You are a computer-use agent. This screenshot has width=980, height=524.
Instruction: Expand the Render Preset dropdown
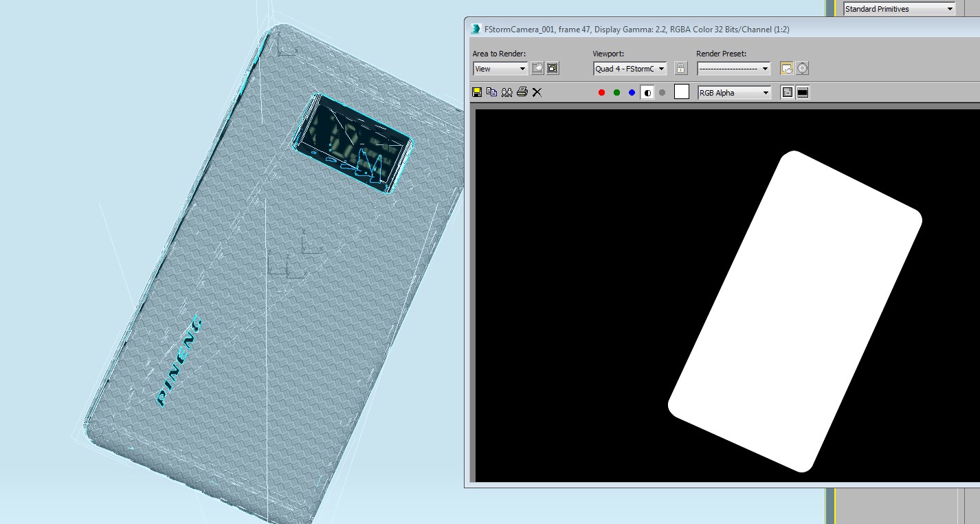pyautogui.click(x=734, y=69)
